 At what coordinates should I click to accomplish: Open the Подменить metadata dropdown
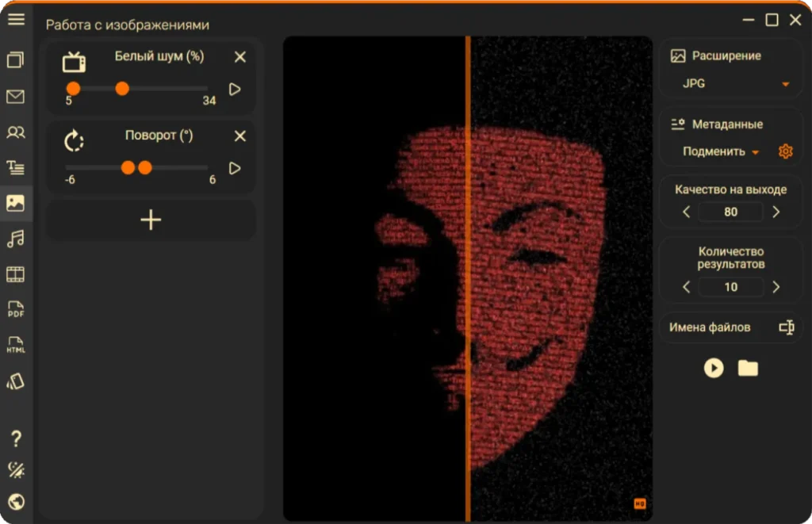tap(720, 151)
